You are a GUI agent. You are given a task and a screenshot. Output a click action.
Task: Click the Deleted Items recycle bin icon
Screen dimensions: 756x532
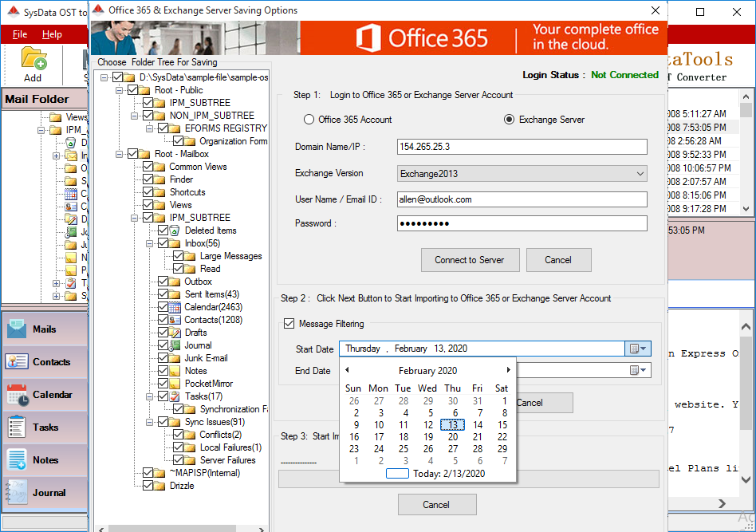175,231
